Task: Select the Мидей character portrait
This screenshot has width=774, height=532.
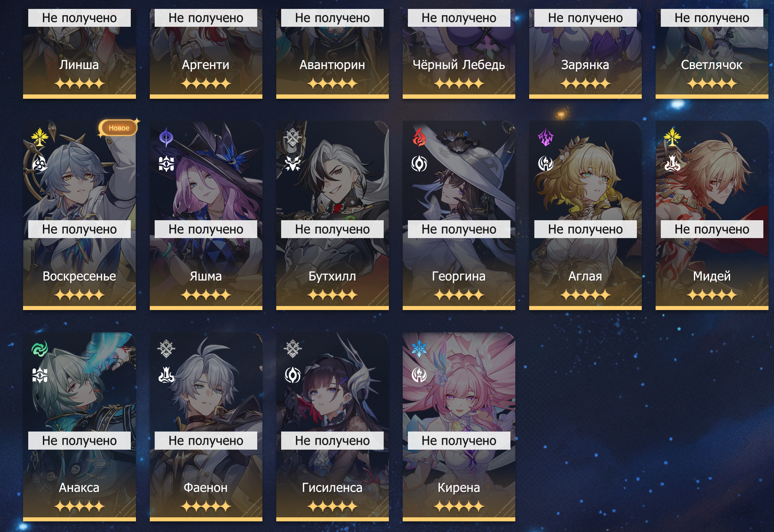Action: pos(712,215)
